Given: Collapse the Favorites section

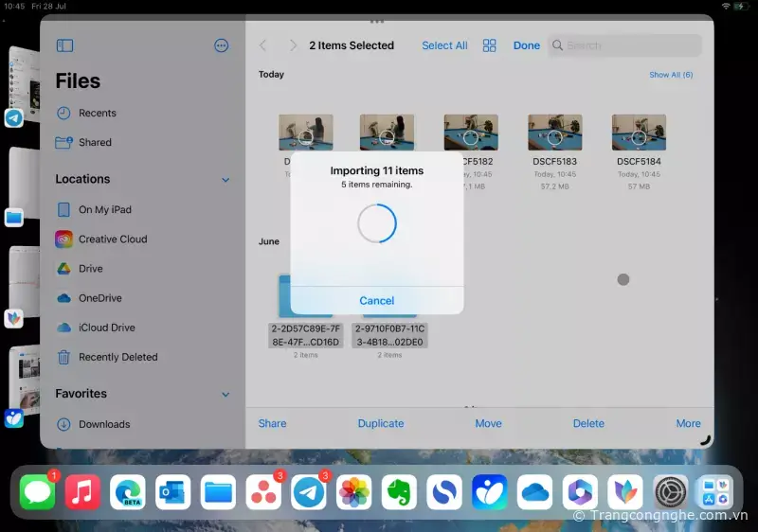Looking at the screenshot, I should coord(226,395).
